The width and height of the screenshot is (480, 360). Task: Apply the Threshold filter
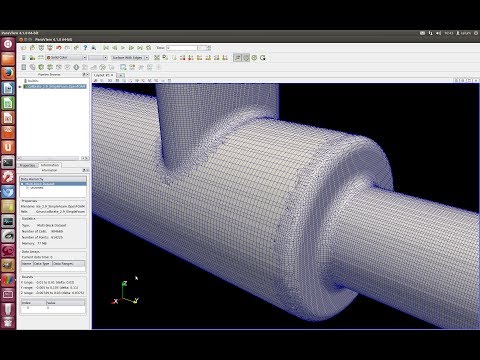(59, 67)
